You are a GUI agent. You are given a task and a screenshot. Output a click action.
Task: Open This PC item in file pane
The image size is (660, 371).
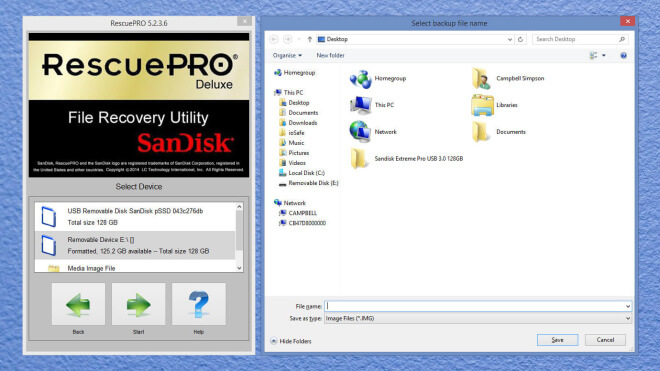(x=372, y=105)
